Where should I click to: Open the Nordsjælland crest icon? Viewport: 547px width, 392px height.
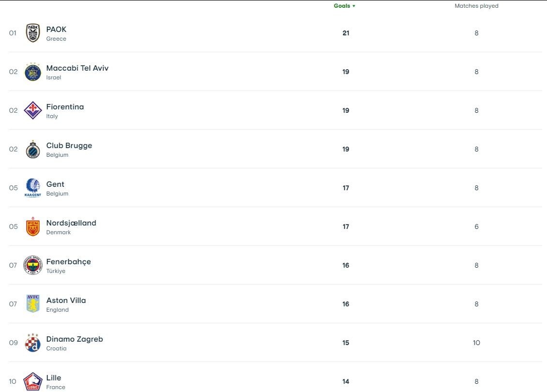33,226
